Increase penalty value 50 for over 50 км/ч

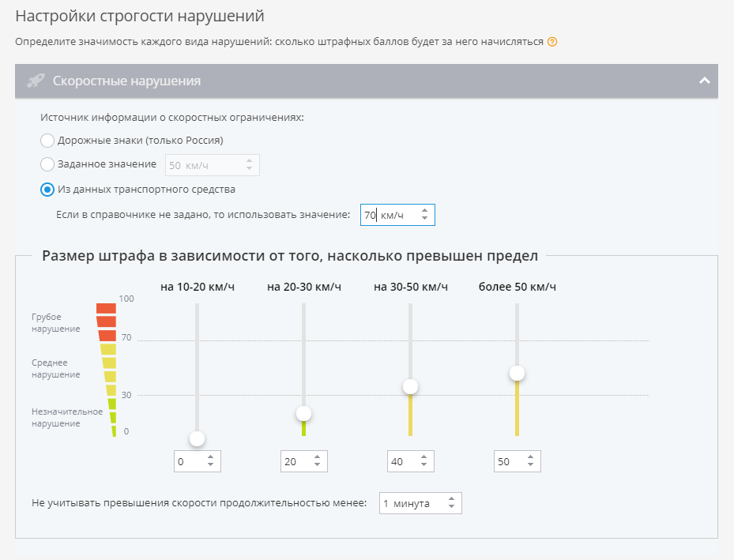pyautogui.click(x=530, y=458)
